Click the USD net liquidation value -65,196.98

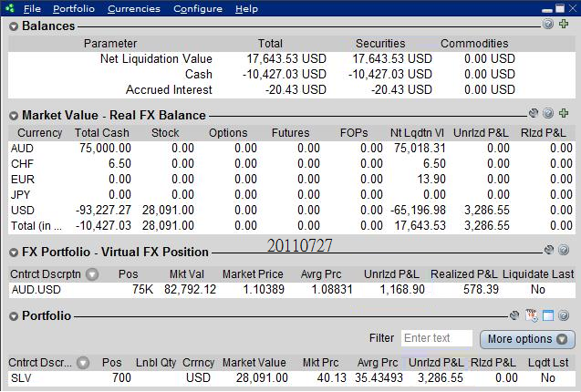pyautogui.click(x=418, y=210)
